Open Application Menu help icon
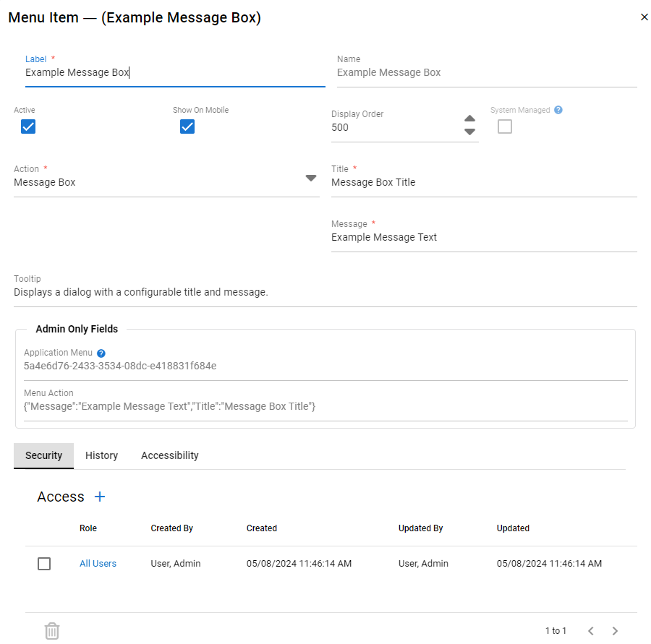651x644 pixels. click(x=101, y=353)
